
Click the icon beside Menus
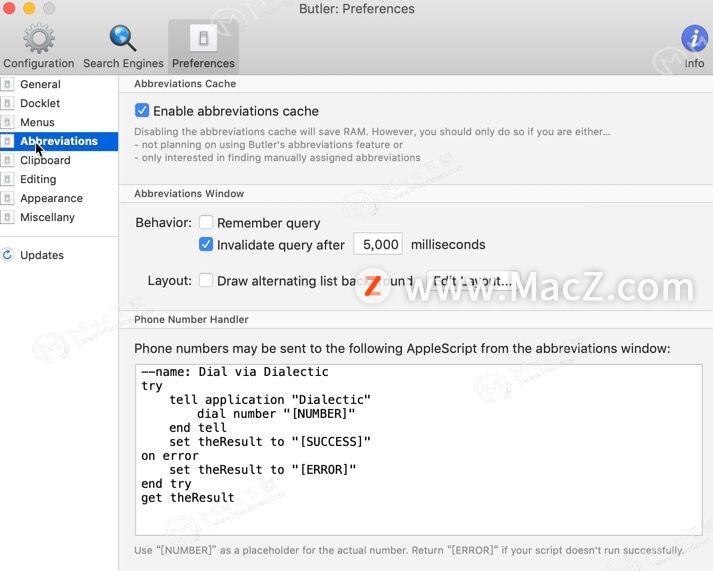click(x=7, y=122)
